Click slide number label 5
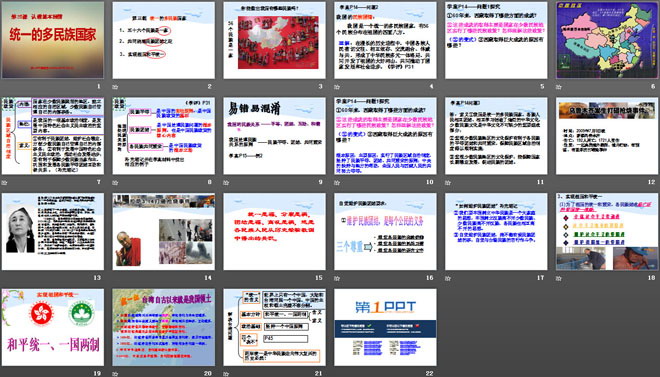Viewport: 660px width, 377px height. [542, 87]
